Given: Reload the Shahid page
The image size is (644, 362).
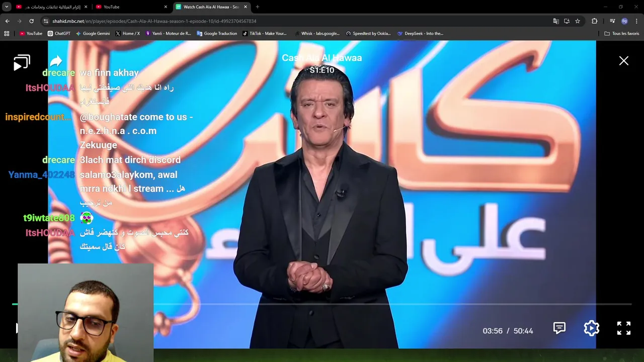Looking at the screenshot, I should pyautogui.click(x=31, y=21).
